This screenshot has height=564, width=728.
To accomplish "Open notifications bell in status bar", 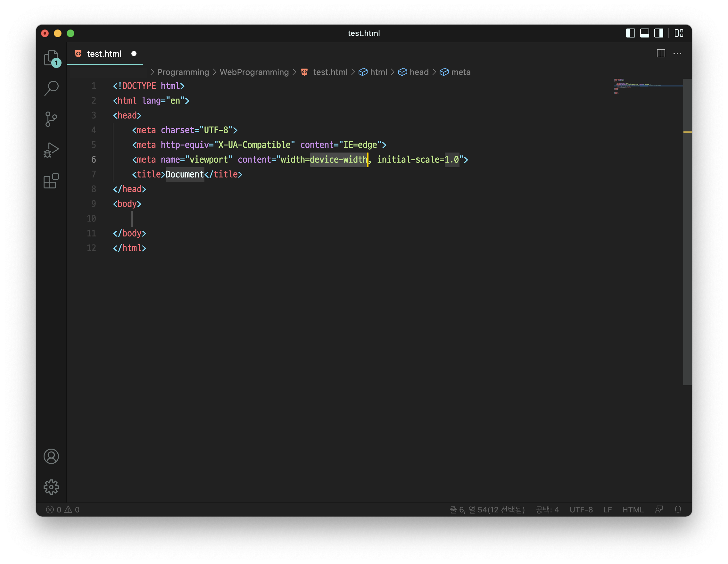I will coord(678,510).
